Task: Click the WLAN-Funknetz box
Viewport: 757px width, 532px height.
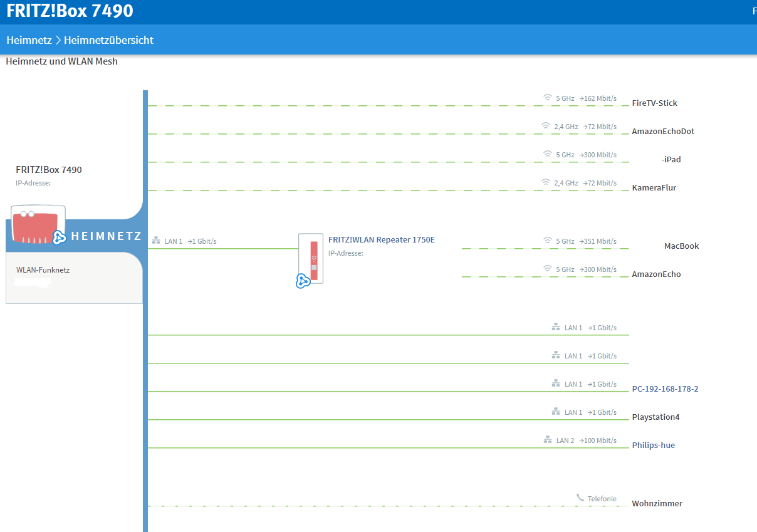Action: click(74, 278)
